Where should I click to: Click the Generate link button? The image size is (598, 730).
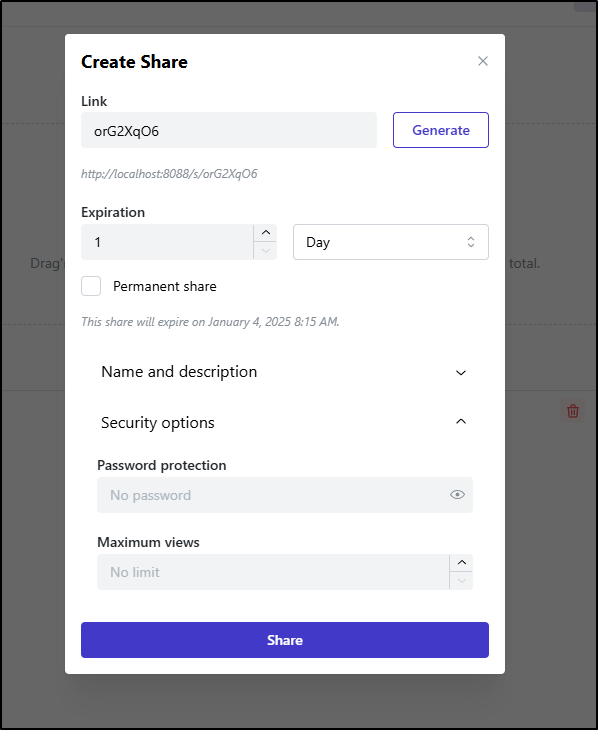click(x=441, y=130)
